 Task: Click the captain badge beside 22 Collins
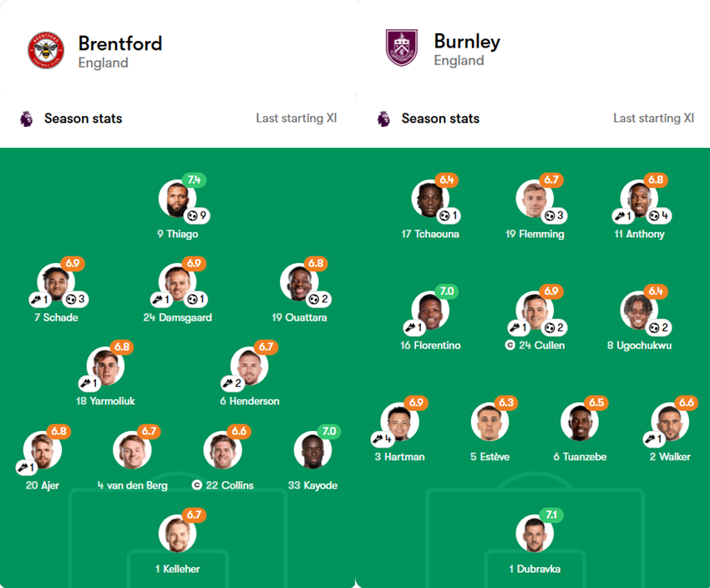click(x=198, y=484)
